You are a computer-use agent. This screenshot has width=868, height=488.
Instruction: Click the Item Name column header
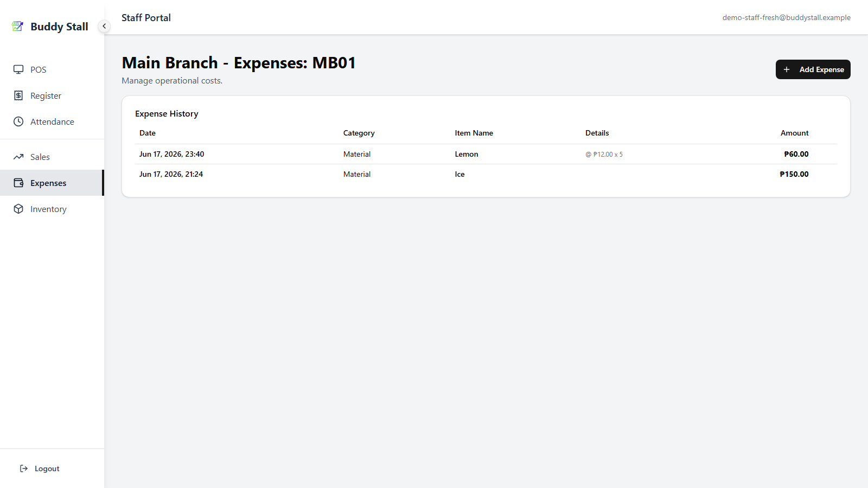click(x=474, y=133)
